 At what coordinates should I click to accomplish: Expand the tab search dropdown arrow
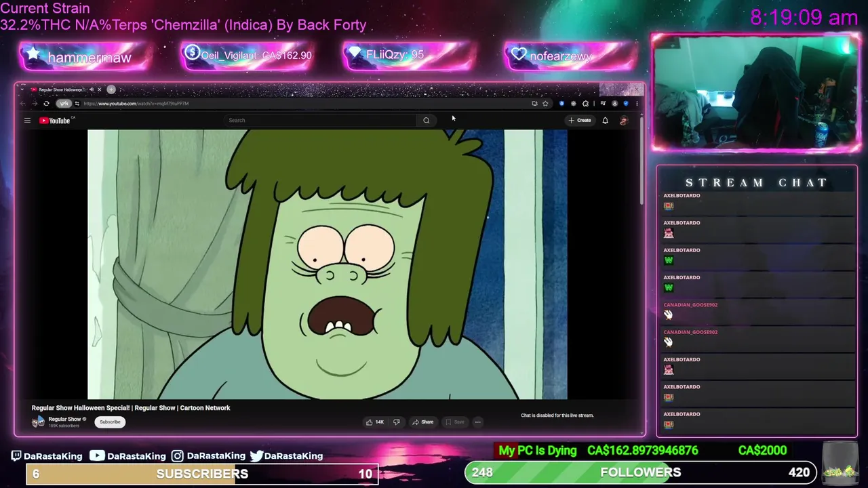[22, 89]
